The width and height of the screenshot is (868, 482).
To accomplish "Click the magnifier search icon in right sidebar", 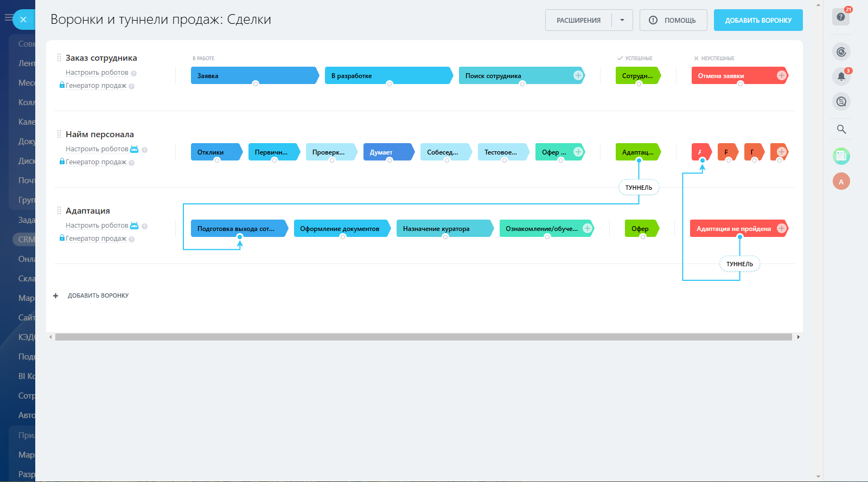I will pos(841,129).
